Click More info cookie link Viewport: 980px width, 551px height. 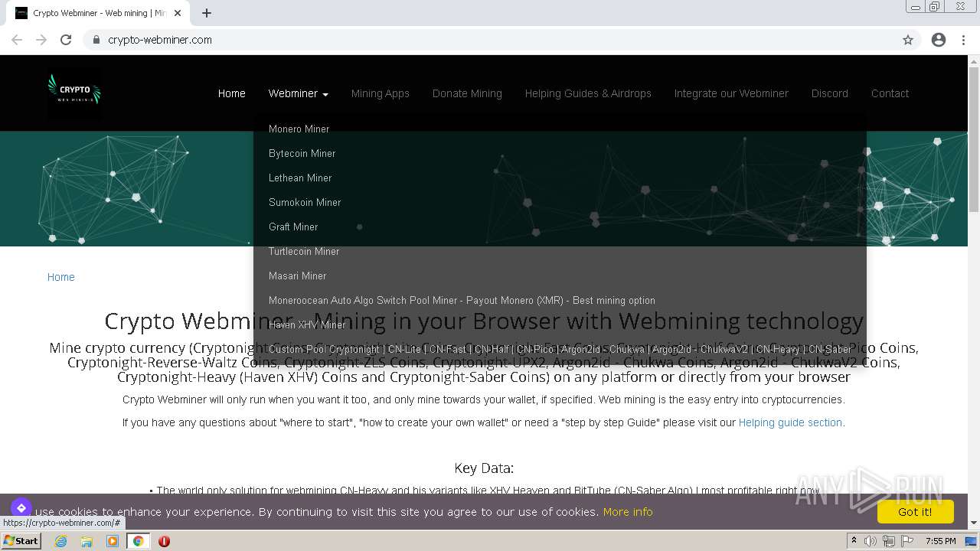(628, 512)
